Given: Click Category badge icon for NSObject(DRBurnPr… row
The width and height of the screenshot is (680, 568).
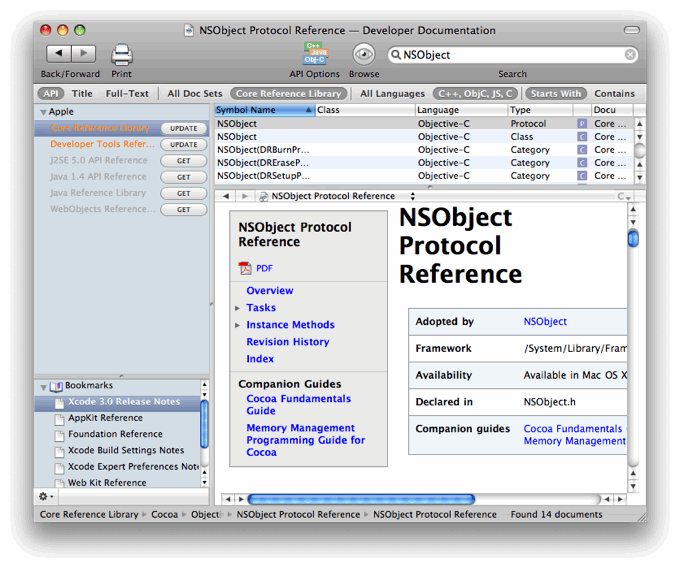Looking at the screenshot, I should pos(582,150).
